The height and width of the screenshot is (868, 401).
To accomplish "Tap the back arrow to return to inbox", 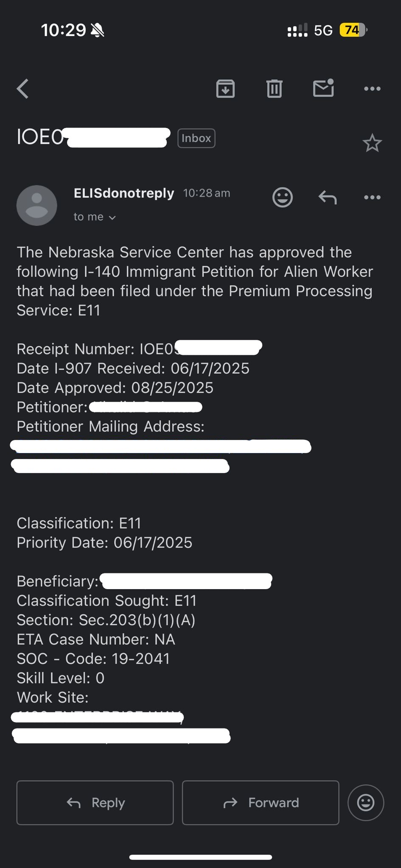I will coord(22,89).
